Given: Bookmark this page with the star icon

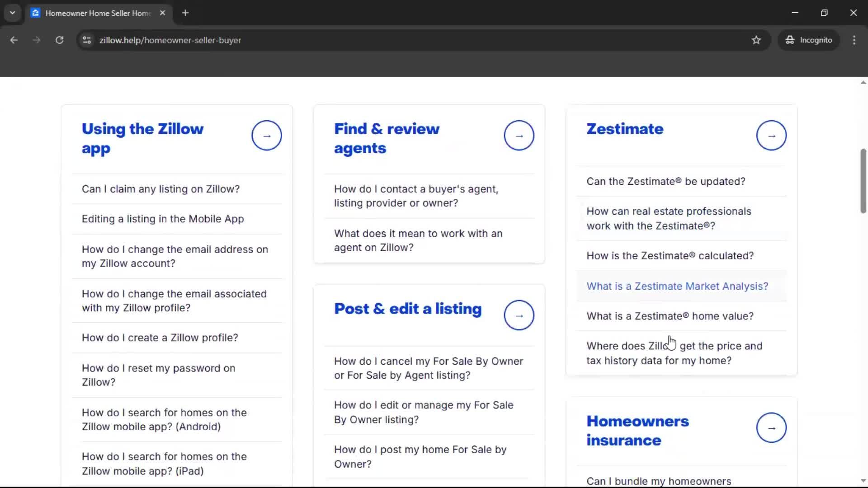Looking at the screenshot, I should coord(756,40).
